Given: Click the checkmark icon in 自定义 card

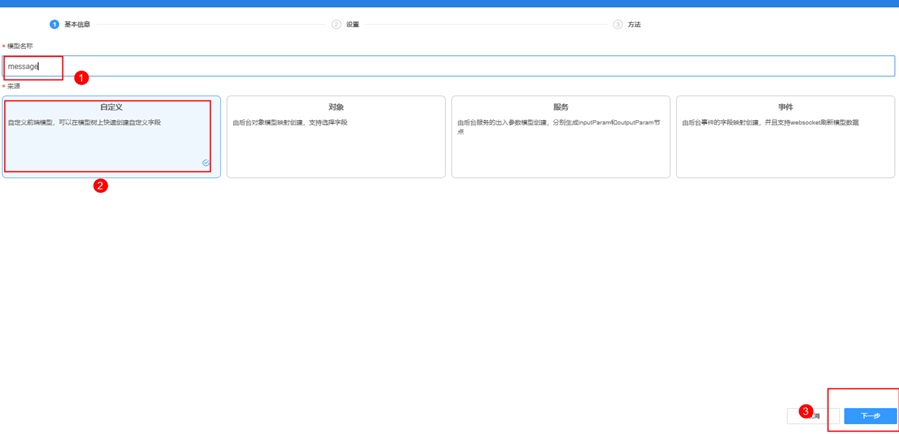Looking at the screenshot, I should [206, 163].
